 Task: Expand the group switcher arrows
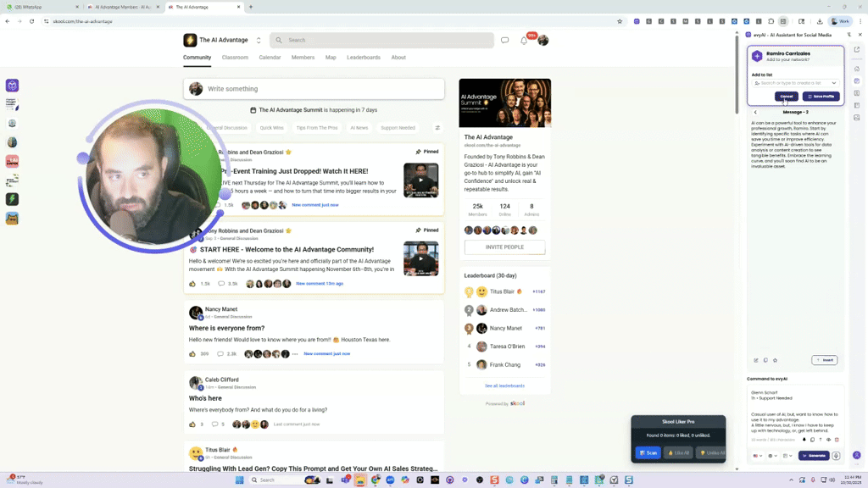pyautogui.click(x=258, y=40)
